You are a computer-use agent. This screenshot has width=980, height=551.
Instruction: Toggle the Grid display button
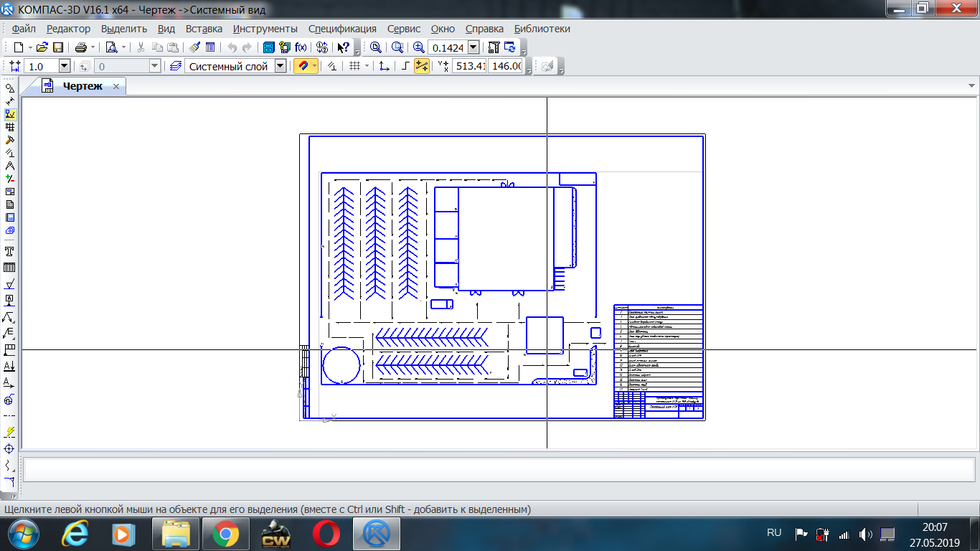pyautogui.click(x=354, y=66)
